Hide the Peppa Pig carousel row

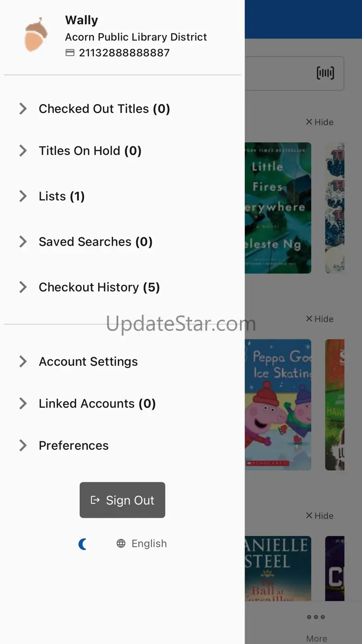(320, 319)
